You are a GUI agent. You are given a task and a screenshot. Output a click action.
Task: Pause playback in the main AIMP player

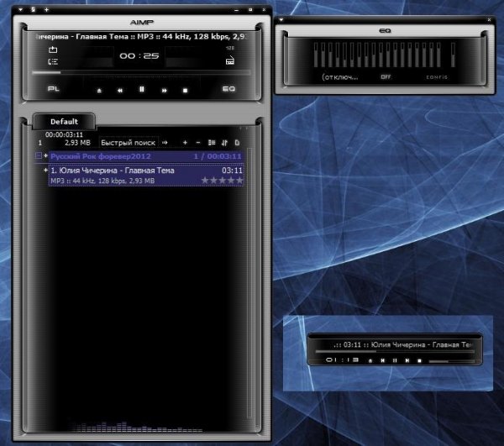141,90
